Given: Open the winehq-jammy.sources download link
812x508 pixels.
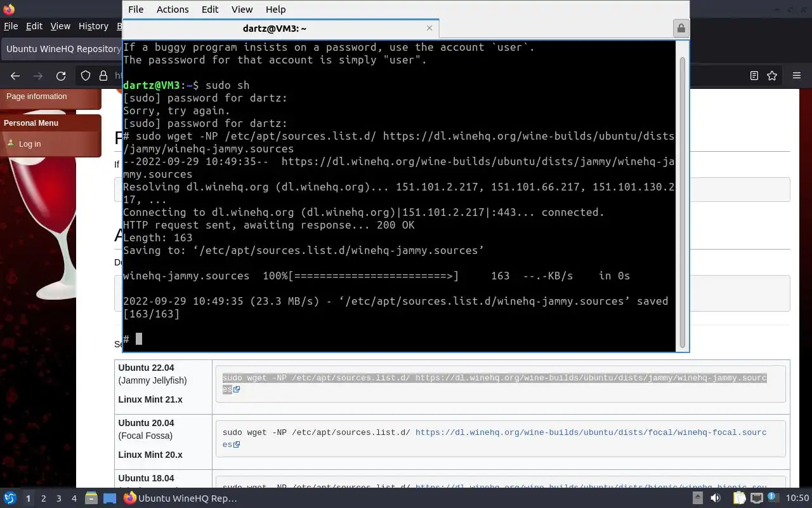Looking at the screenshot, I should tap(494, 384).
